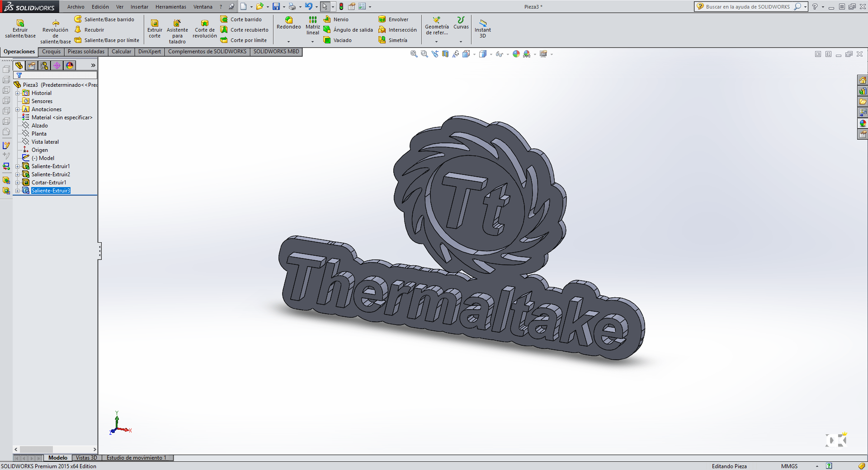The width and height of the screenshot is (868, 470).
Task: Open the PropertyManager tab icon
Action: 32,66
